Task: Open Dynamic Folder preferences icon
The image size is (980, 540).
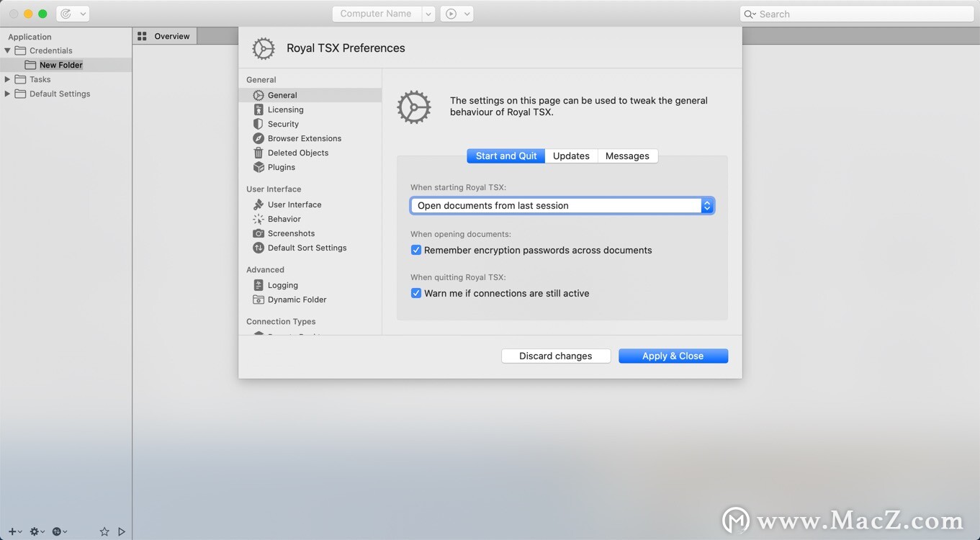Action: (x=259, y=300)
